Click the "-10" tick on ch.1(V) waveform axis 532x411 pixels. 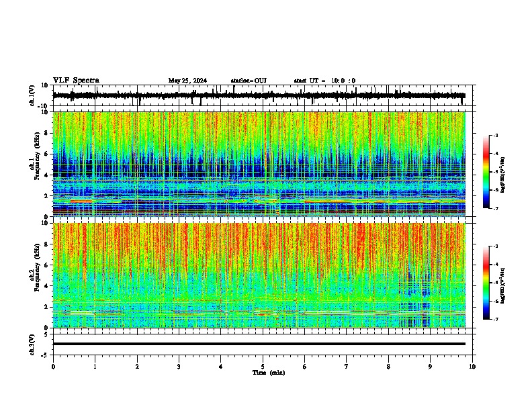pyautogui.click(x=43, y=106)
